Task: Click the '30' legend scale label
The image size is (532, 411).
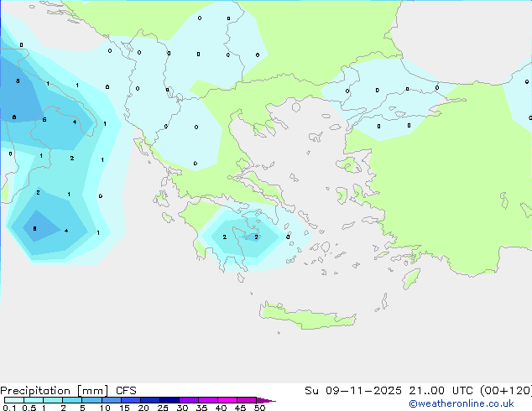Action: click(182, 408)
